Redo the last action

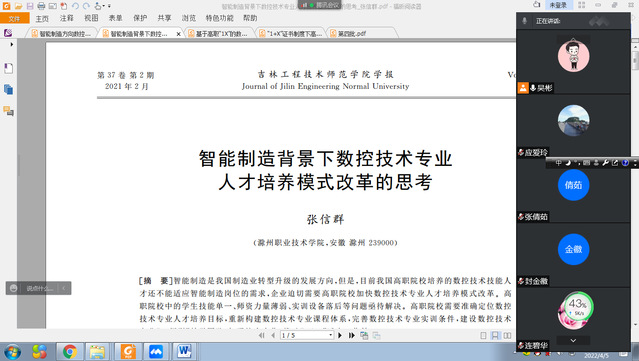coord(86,6)
